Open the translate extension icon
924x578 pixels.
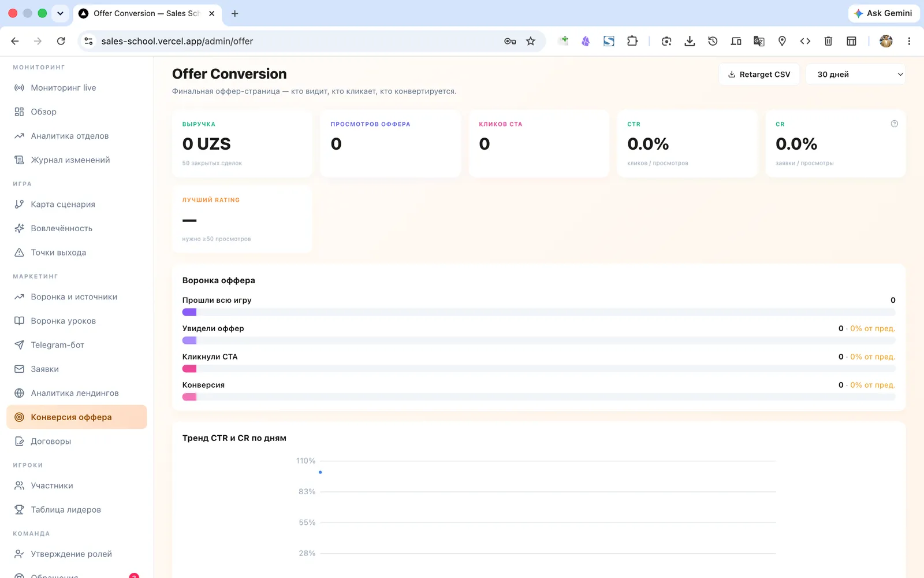[x=759, y=41]
